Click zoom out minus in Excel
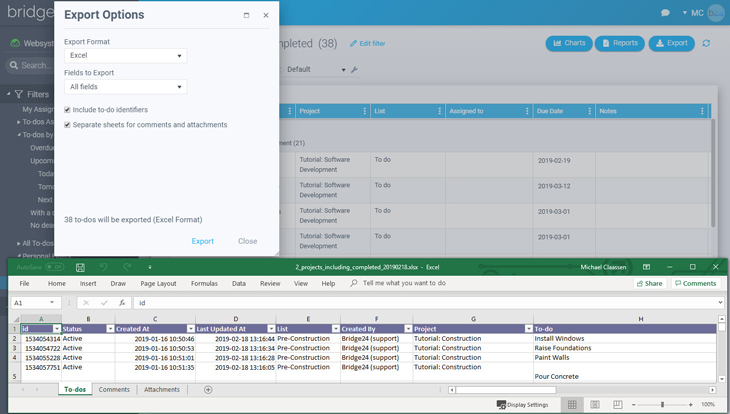This screenshot has width=730, height=414. point(633,405)
